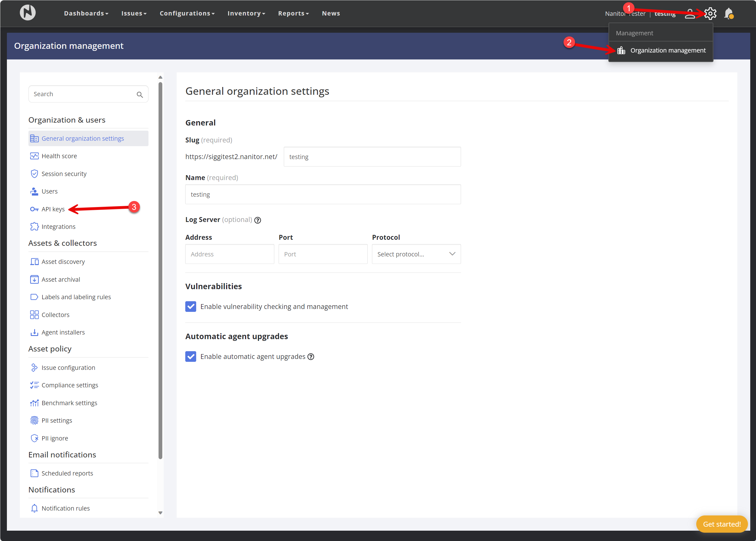Open the Collectors settings link

55,315
